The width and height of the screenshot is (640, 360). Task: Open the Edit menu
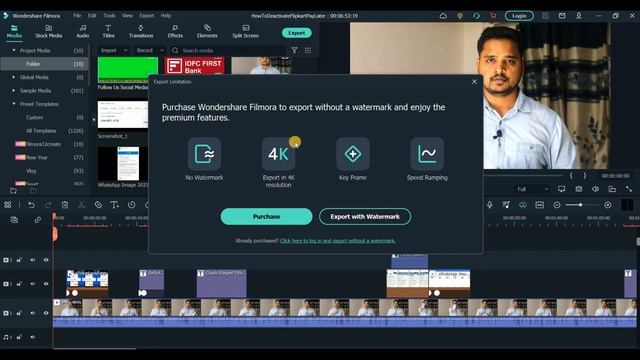click(x=92, y=16)
